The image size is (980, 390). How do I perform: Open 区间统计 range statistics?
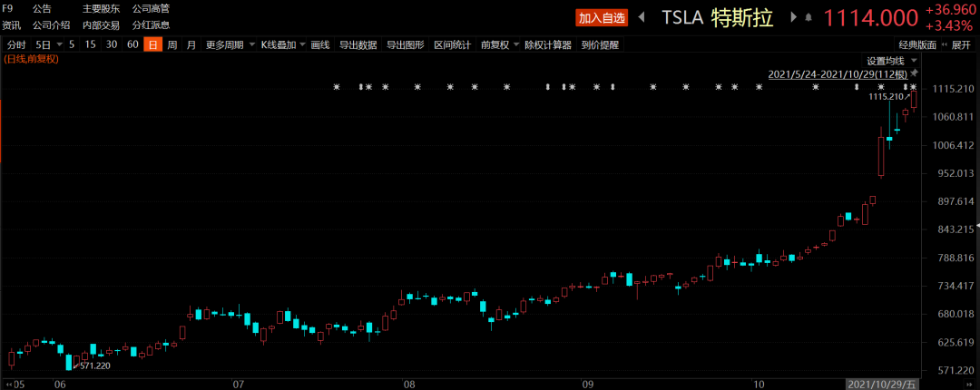coord(453,45)
